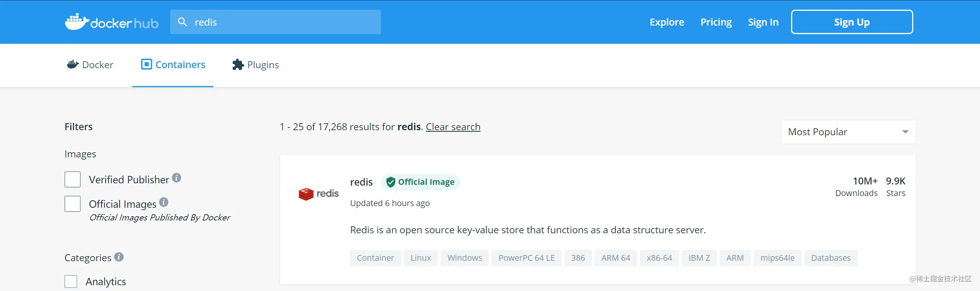Click the Official Image shield badge icon
The height and width of the screenshot is (291, 980).
[391, 182]
